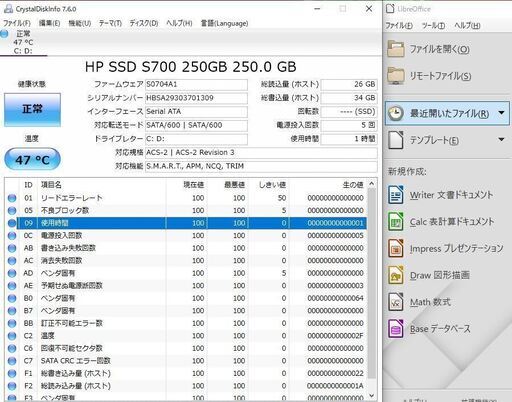This screenshot has width=512, height=402.
Task: Open the ディスク(D) menu
Action: coord(144,23)
